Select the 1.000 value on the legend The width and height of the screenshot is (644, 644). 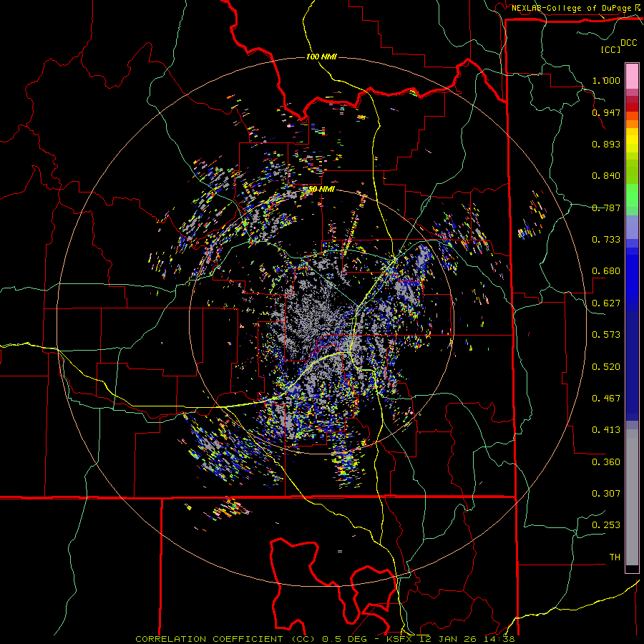[606, 80]
